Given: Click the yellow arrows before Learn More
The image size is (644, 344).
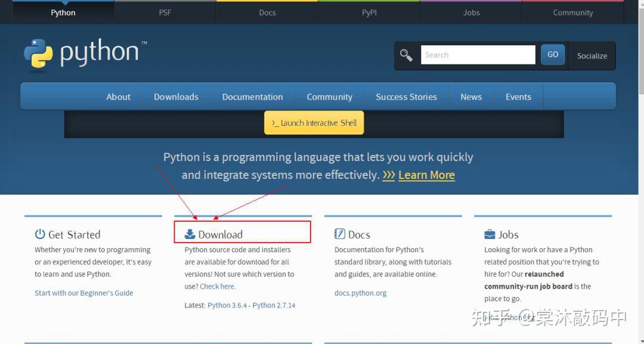Looking at the screenshot, I should 389,175.
